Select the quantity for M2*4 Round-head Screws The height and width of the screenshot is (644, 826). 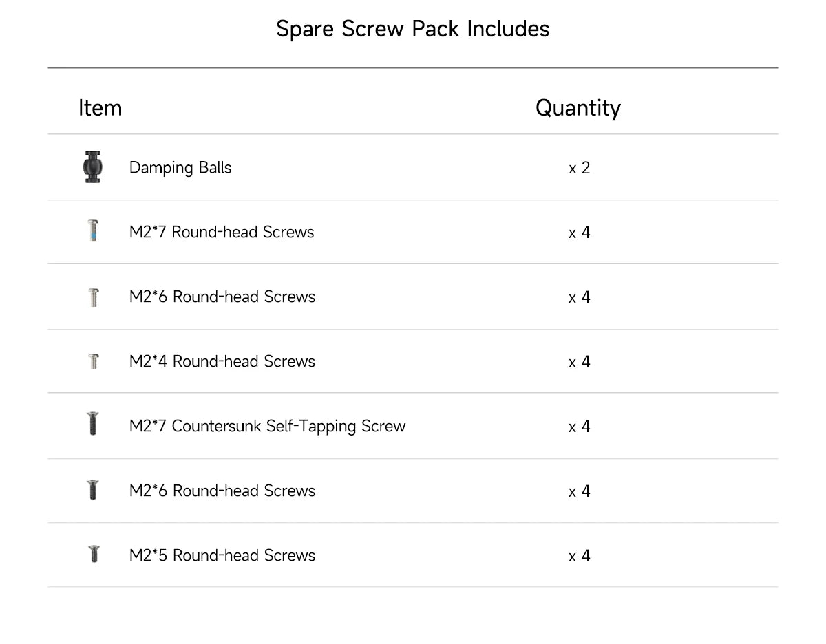pyautogui.click(x=579, y=362)
